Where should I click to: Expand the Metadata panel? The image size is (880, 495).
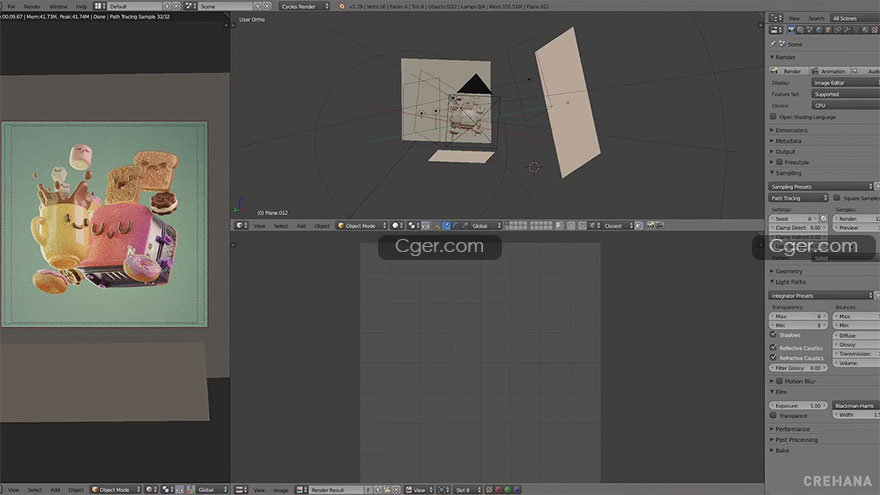786,141
